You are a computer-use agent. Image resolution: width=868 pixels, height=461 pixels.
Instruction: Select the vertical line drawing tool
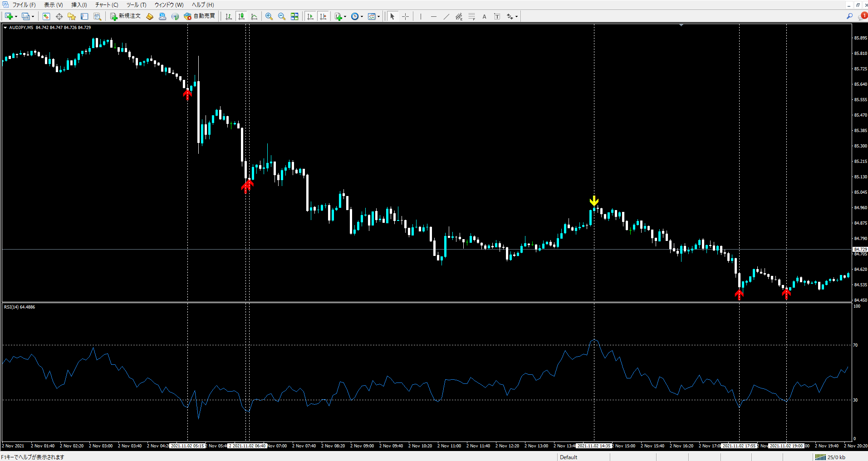(421, 16)
